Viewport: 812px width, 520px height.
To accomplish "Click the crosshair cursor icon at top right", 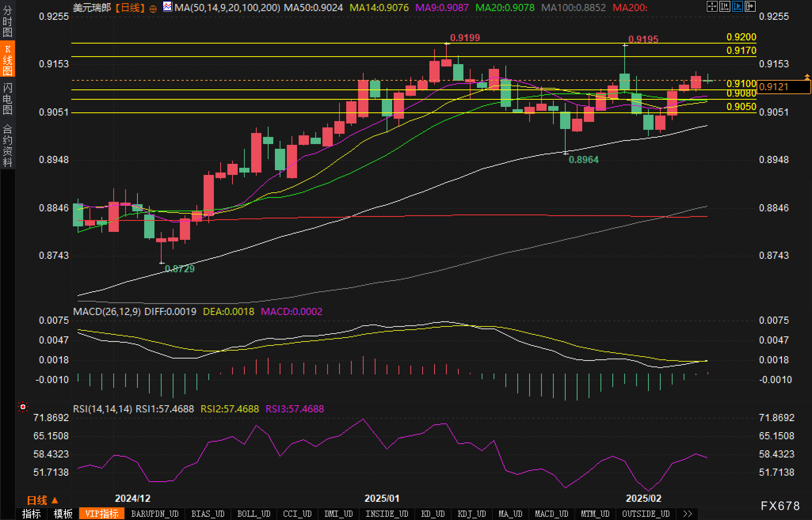I will (712, 6).
